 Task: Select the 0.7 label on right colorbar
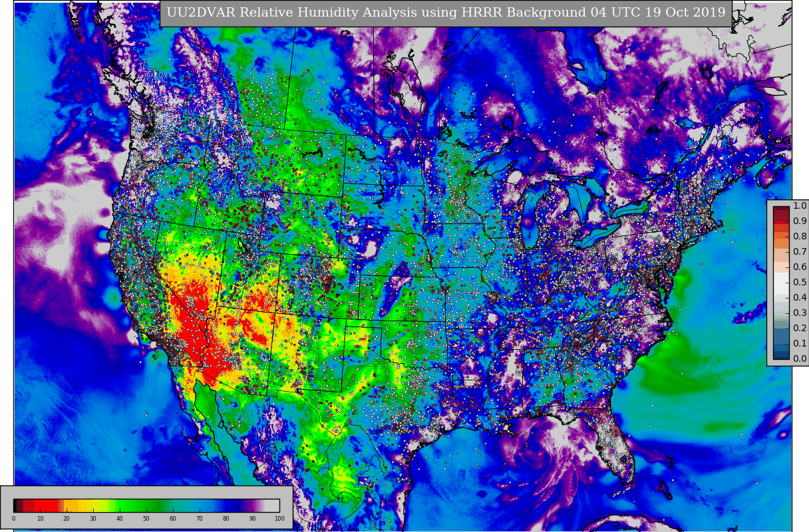800,252
